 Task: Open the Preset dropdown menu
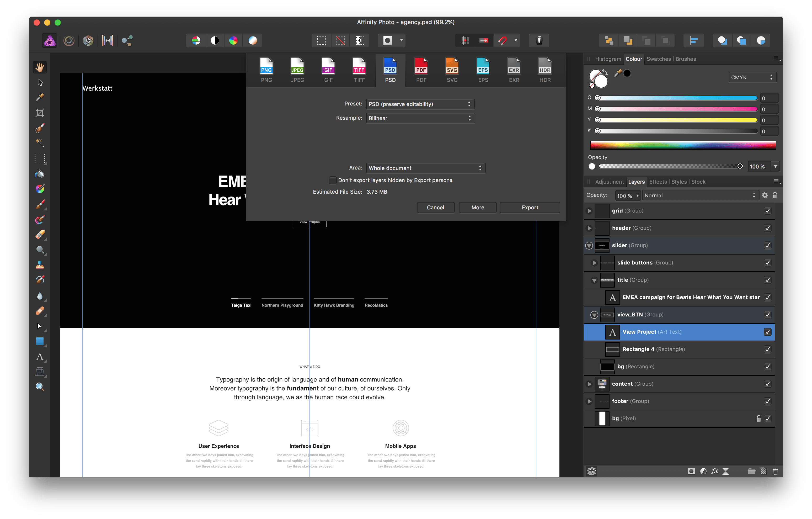point(420,104)
